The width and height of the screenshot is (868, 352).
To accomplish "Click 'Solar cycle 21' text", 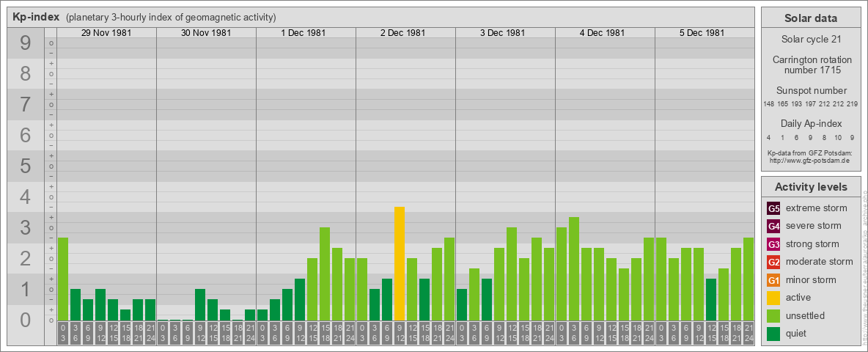I will (x=810, y=40).
